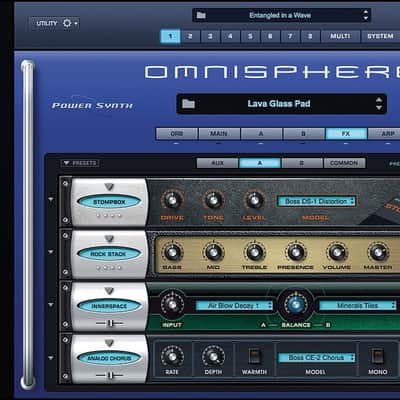Screen dimensions: 400x400
Task: Click folder icon beside Lava Glass Pad
Action: pos(188,104)
